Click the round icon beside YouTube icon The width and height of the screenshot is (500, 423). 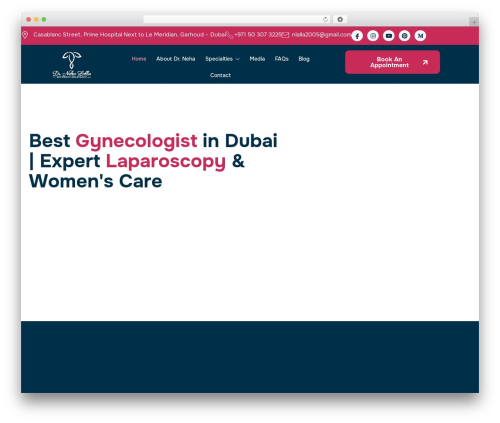(x=404, y=36)
